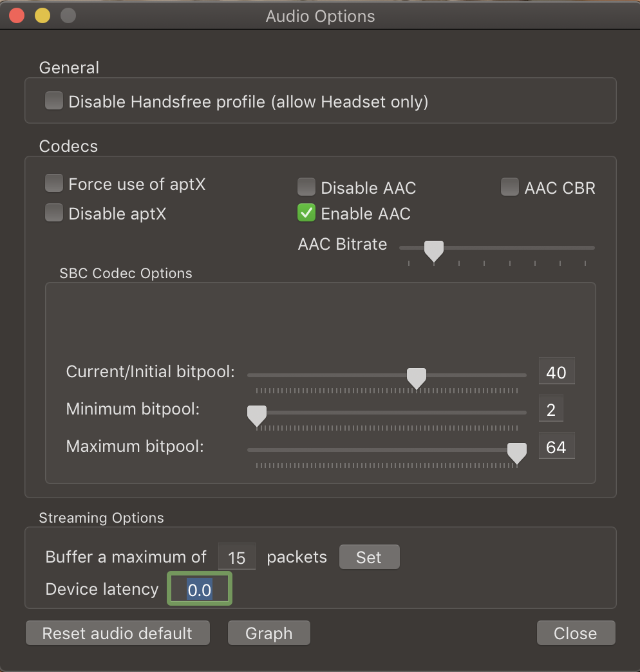Close the Audio Options window via red button
This screenshot has width=640, height=672.
tap(17, 16)
